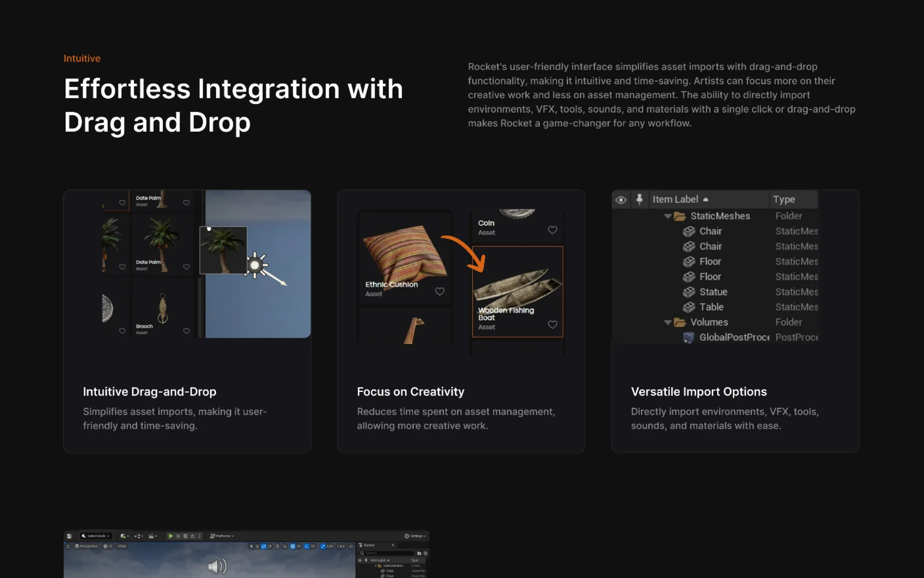Open the Settings dropdown in the editor

415,536
